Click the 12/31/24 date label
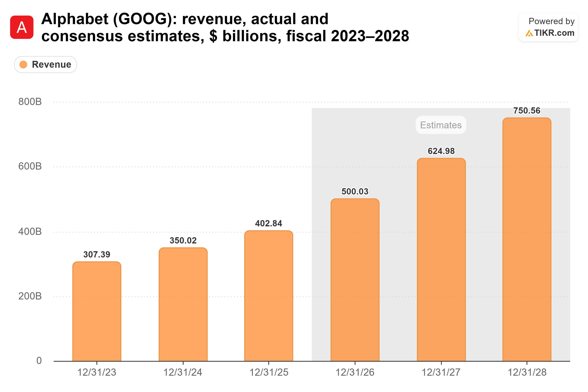Screen dimensions: 588x392 click(183, 373)
